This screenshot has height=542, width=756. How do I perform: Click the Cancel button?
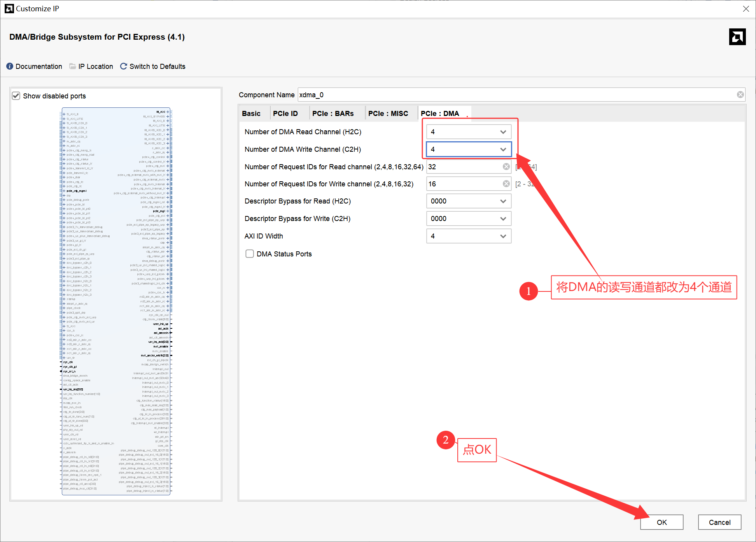point(719,523)
